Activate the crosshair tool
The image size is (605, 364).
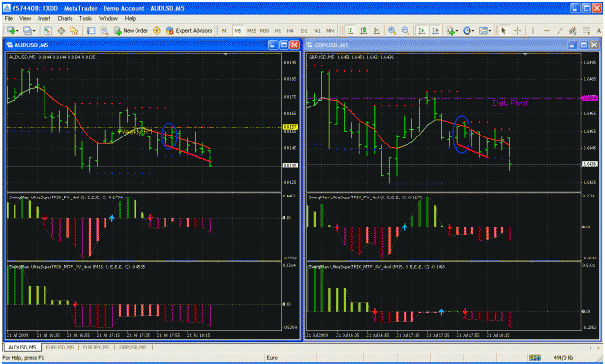[518, 30]
